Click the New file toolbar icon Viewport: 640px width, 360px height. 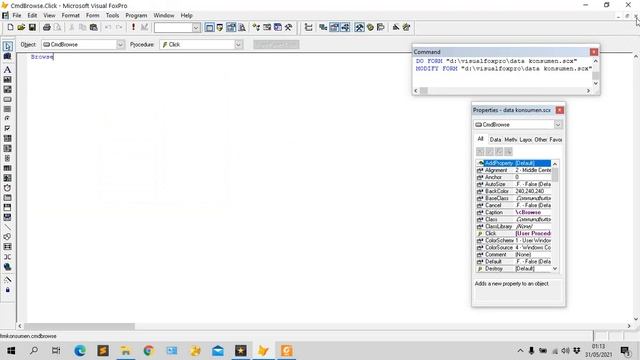10,27
